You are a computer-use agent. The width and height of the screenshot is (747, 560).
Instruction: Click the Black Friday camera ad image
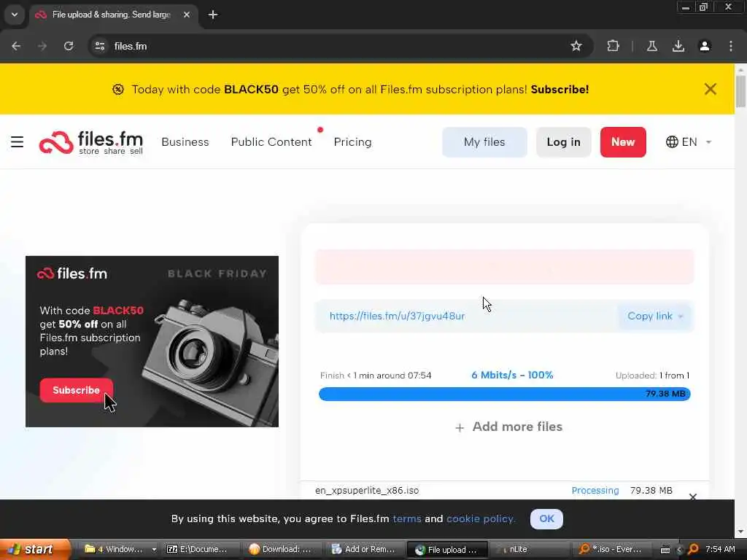152,341
